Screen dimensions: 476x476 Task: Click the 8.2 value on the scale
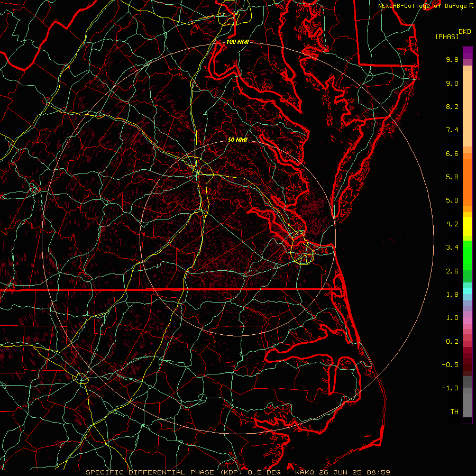click(x=452, y=106)
